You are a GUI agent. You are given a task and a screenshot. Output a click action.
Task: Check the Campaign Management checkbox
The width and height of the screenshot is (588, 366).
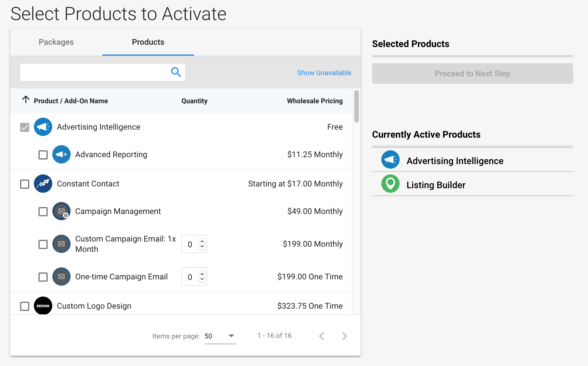point(43,211)
